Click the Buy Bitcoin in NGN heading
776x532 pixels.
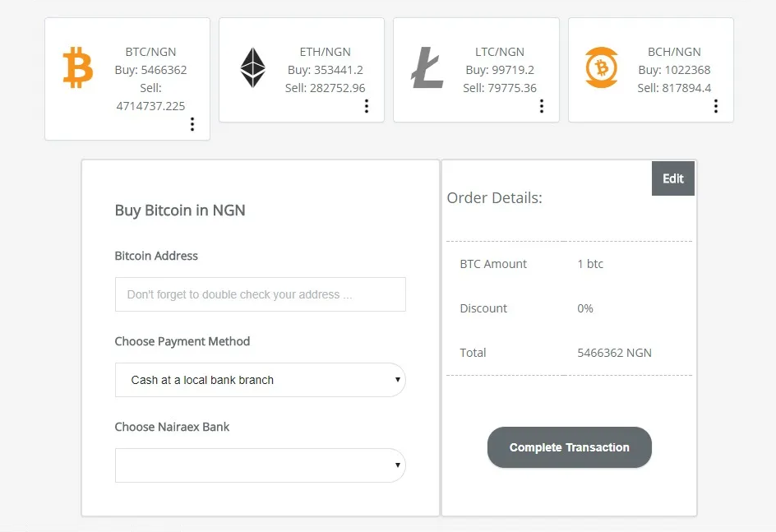pyautogui.click(x=180, y=210)
